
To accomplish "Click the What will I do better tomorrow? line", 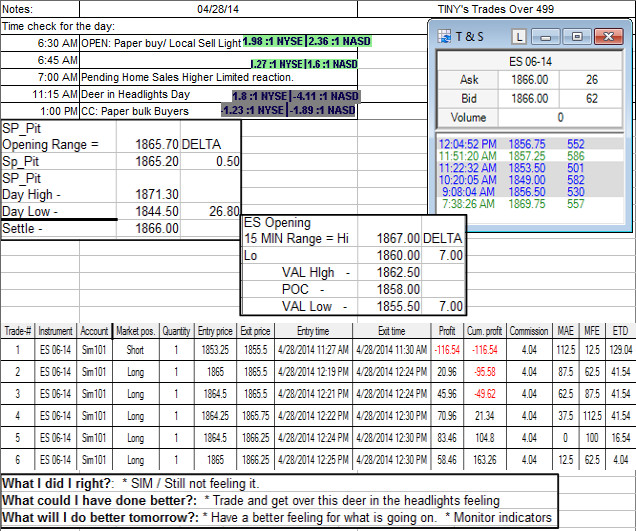I will pos(277,517).
